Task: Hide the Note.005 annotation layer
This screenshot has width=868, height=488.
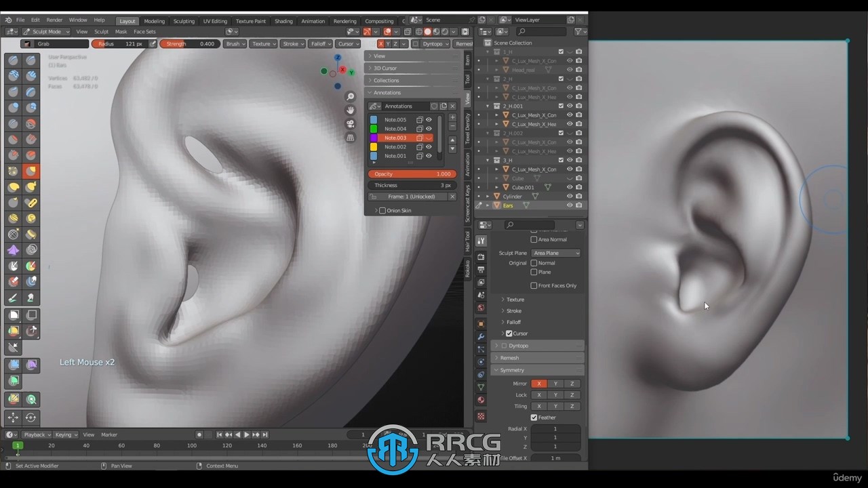Action: click(429, 120)
